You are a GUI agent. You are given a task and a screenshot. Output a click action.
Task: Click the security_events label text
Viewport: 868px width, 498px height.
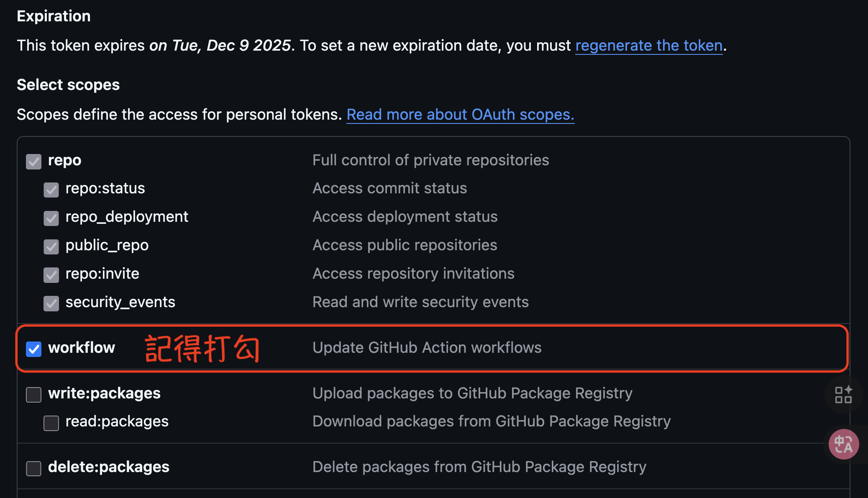coord(120,302)
